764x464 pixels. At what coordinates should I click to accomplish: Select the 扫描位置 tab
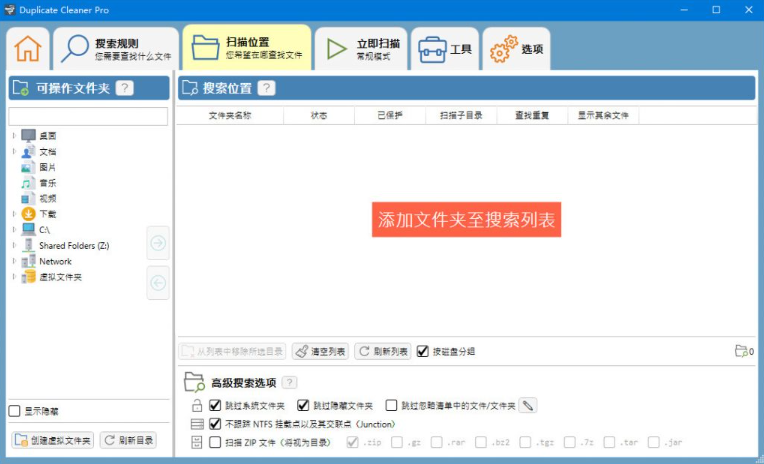[247, 48]
